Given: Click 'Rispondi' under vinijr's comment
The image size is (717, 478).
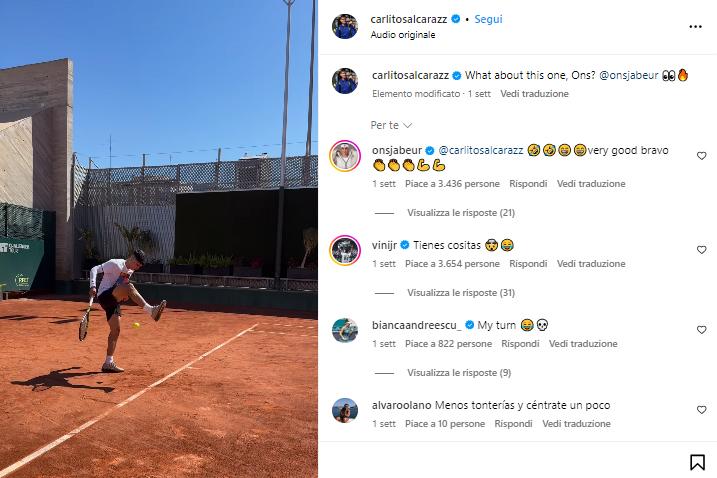Looking at the screenshot, I should coord(528,264).
